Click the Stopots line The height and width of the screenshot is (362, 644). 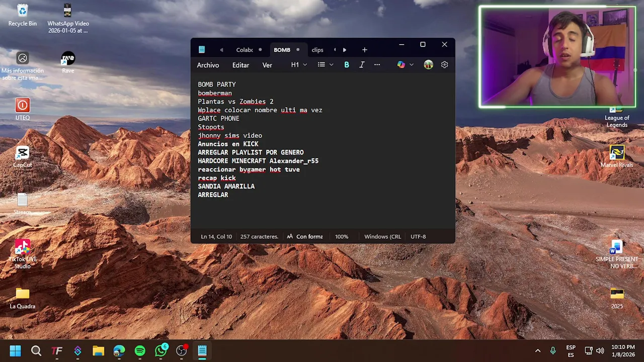[x=211, y=127]
